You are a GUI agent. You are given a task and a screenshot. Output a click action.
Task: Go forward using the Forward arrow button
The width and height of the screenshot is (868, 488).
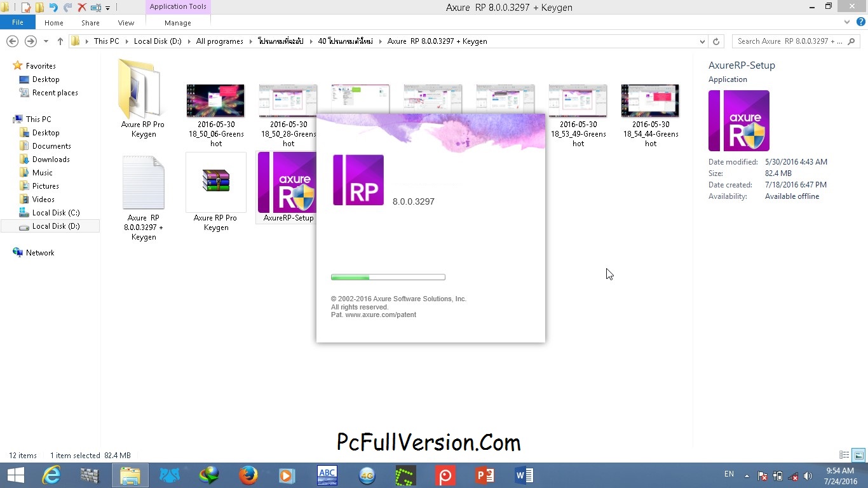click(x=30, y=41)
